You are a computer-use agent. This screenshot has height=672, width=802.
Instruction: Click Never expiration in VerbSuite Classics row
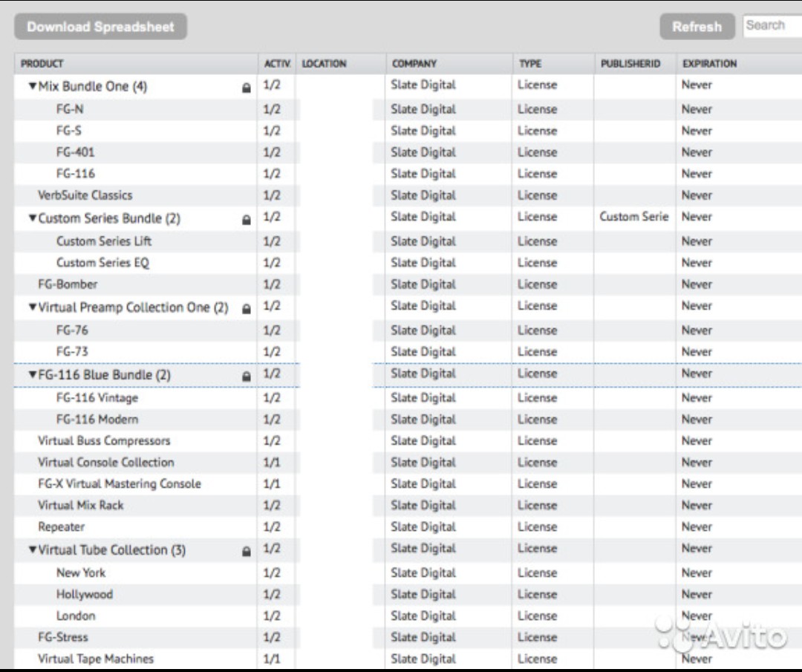(697, 195)
